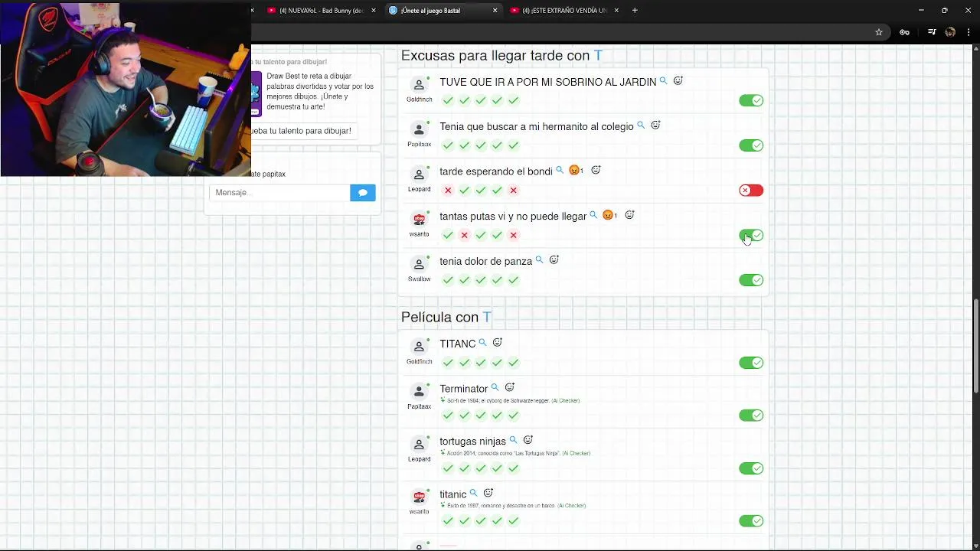
Task: Click search icon beside lowercase titanic
Action: (x=473, y=493)
